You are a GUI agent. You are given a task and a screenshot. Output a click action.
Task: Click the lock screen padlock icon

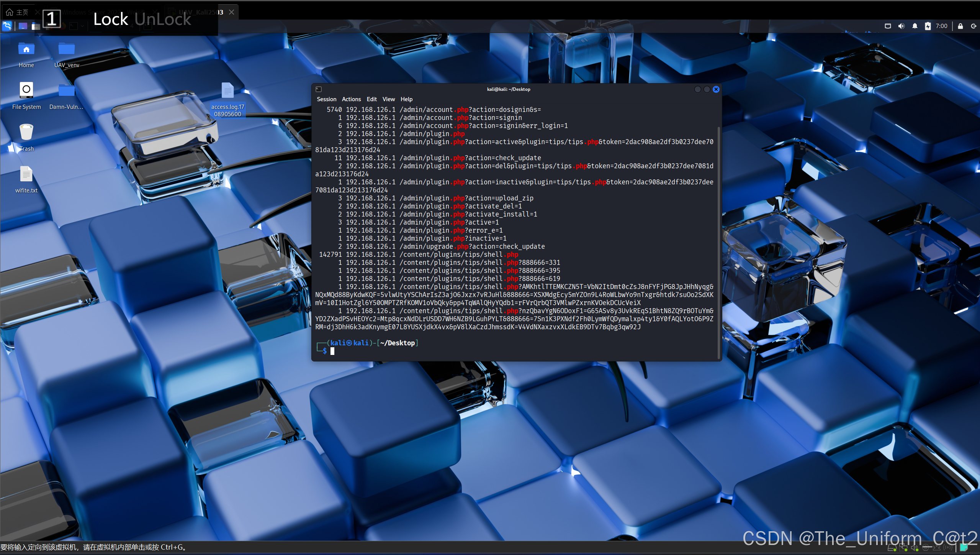[x=960, y=26]
